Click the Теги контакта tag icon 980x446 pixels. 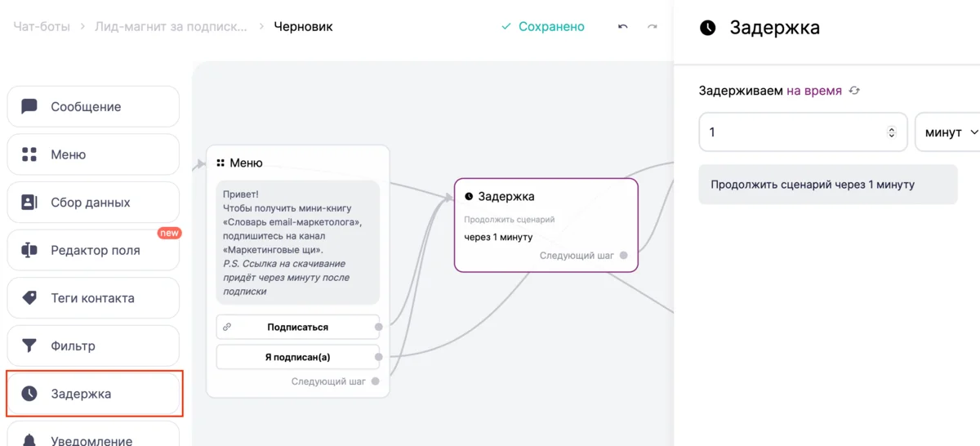29,298
